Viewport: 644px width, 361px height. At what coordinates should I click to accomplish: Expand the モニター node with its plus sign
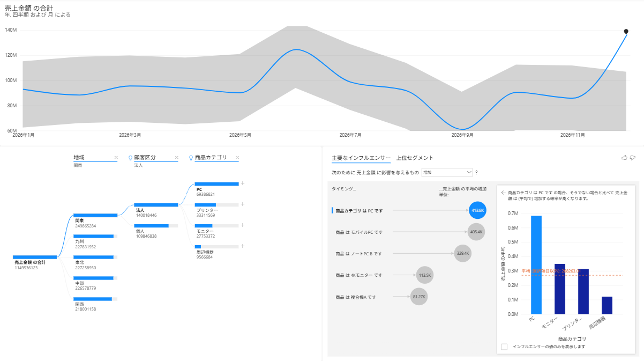pyautogui.click(x=243, y=225)
